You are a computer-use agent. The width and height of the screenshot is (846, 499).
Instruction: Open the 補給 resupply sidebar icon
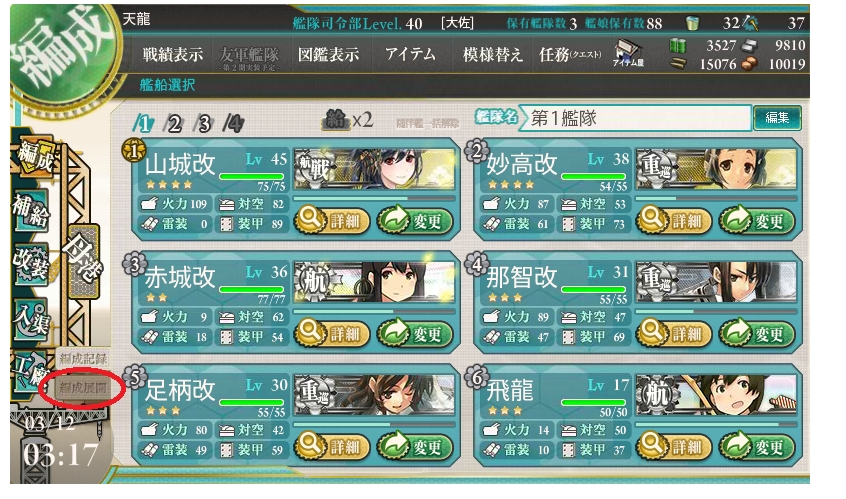coord(31,211)
